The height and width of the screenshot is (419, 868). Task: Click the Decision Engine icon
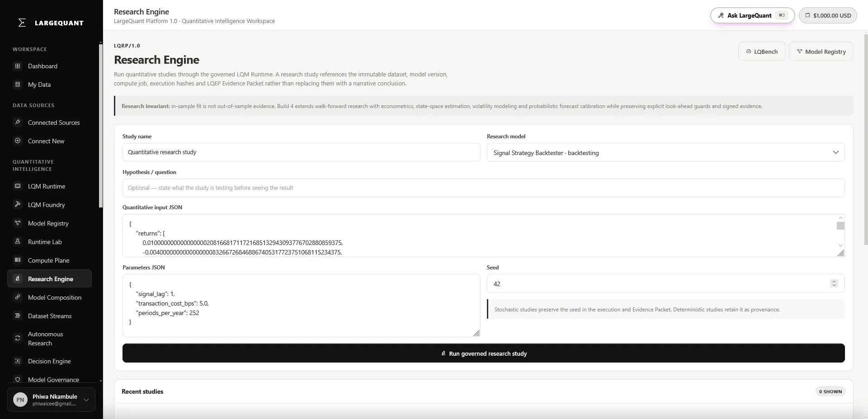click(18, 361)
